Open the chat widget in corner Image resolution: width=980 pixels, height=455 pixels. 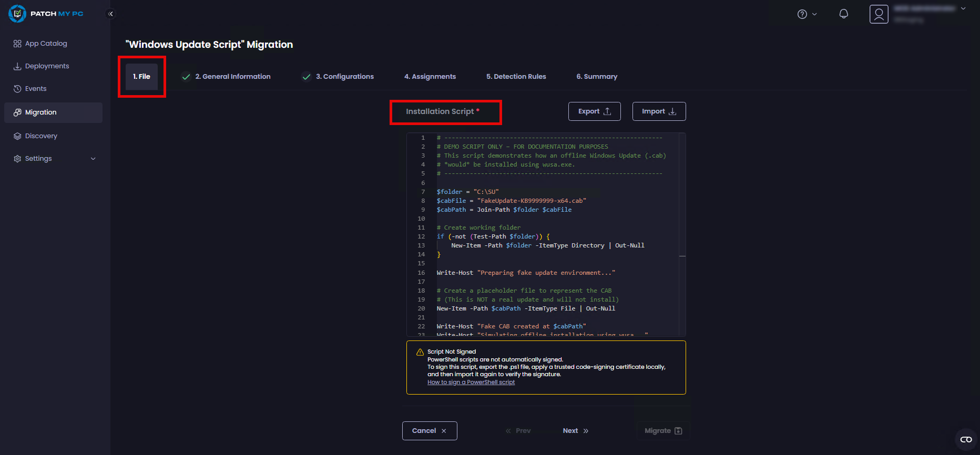(966, 440)
